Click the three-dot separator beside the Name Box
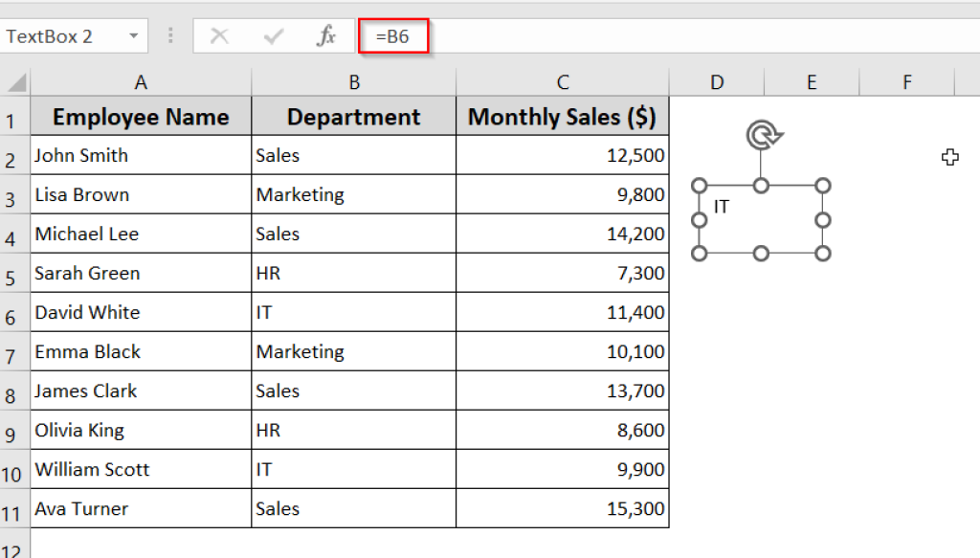The image size is (980, 558). 170,34
